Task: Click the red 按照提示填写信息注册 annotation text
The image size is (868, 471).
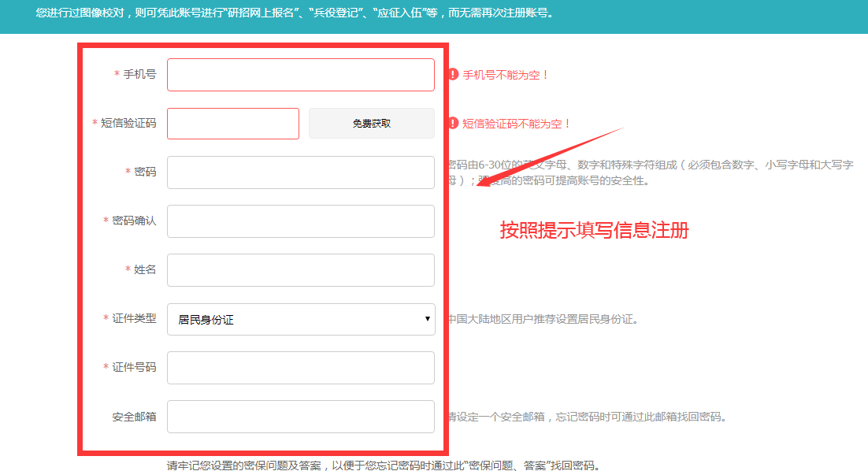Action: coord(594,230)
